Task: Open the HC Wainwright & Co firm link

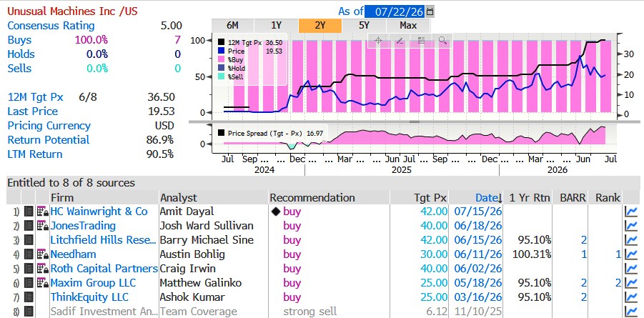Action: (x=99, y=212)
